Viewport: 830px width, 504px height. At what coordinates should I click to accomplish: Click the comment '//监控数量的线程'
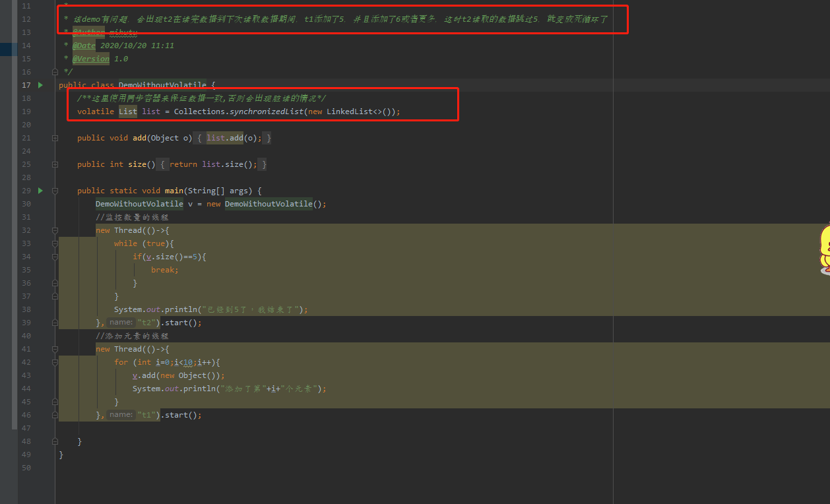point(133,217)
